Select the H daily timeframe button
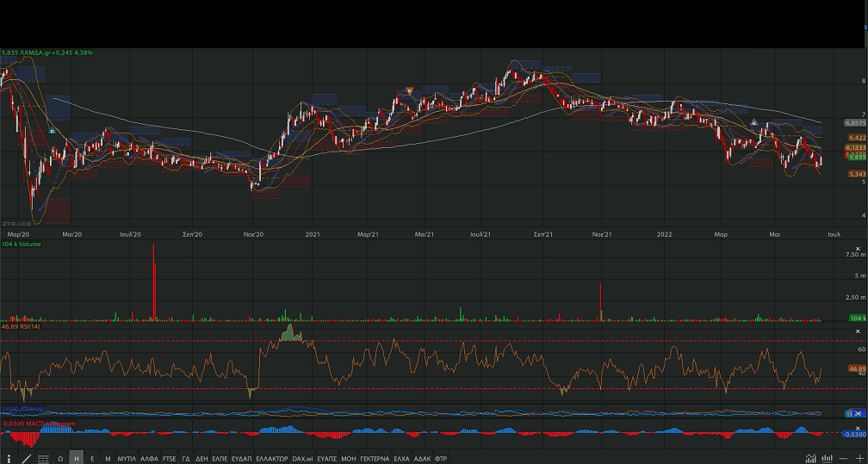This screenshot has height=464, width=868. tap(77, 458)
